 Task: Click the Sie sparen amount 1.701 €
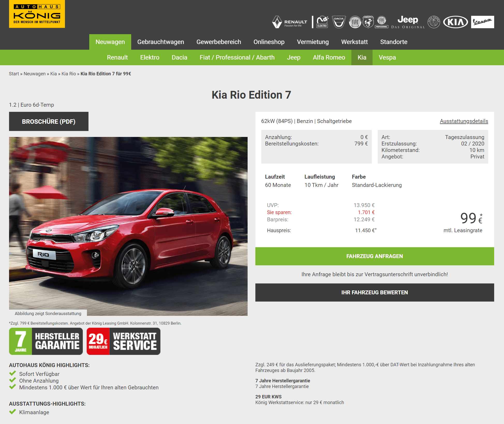point(366,212)
